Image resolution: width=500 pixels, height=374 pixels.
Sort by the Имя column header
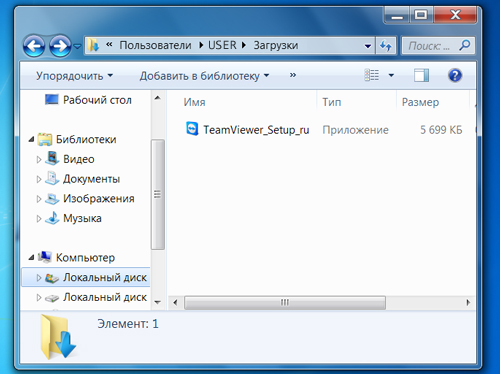[x=195, y=102]
